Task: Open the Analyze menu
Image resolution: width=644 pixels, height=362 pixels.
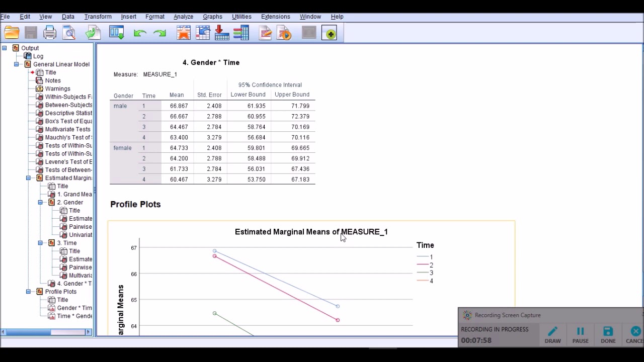Action: pyautogui.click(x=183, y=17)
